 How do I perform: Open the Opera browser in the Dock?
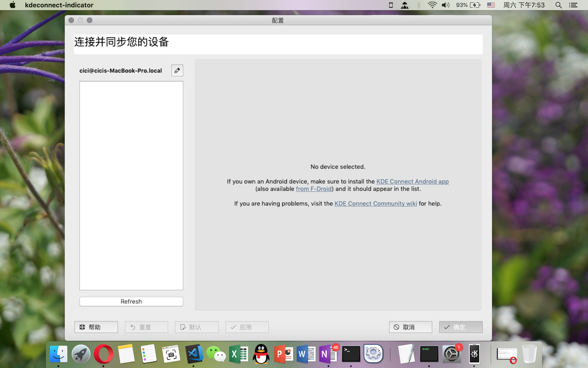[x=103, y=354]
